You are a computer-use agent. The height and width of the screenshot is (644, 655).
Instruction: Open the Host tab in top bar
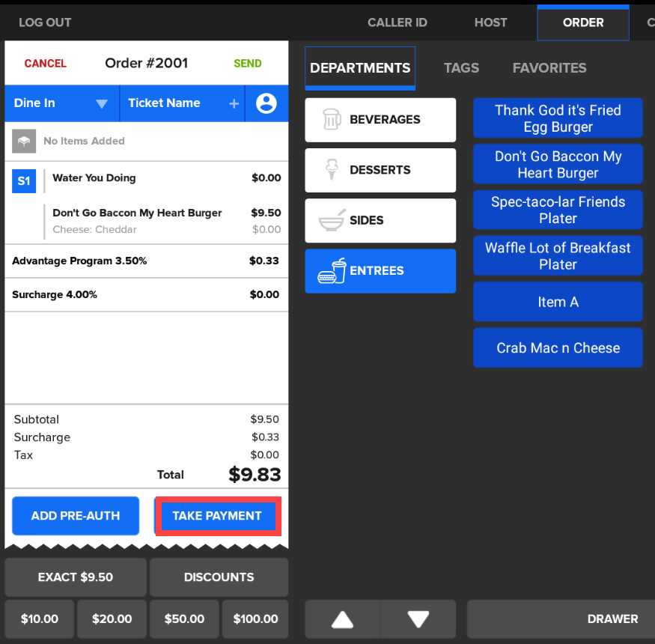(x=490, y=22)
